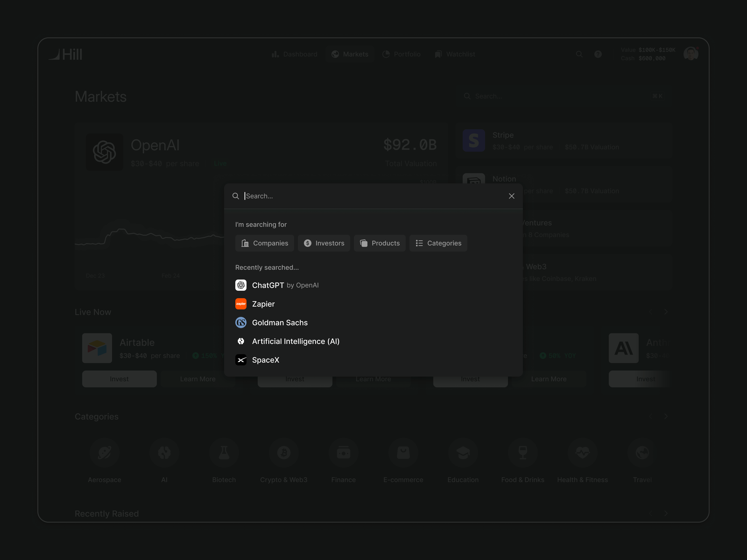Image resolution: width=747 pixels, height=560 pixels.
Task: Open the Portfolio tab
Action: (401, 54)
